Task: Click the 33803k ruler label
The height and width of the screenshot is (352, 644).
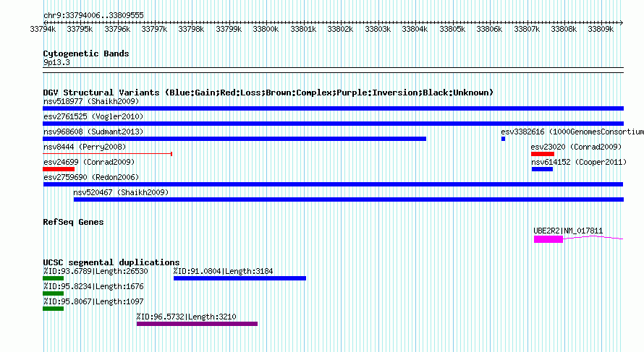Action: [x=378, y=30]
